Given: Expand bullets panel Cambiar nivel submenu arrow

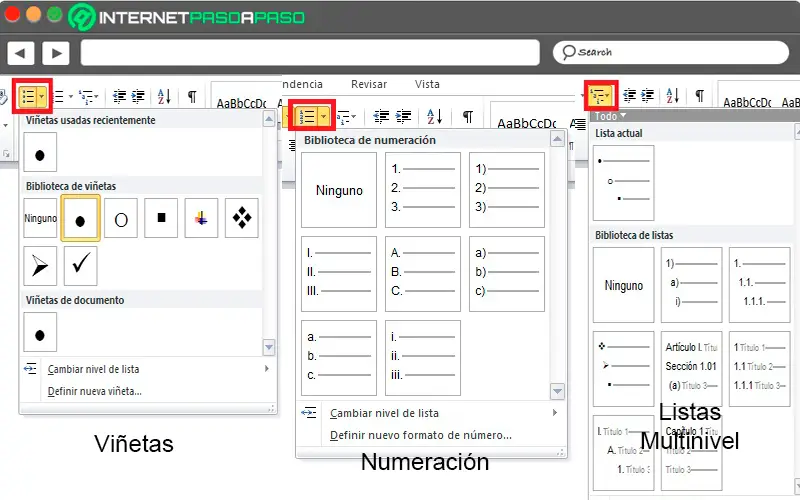Looking at the screenshot, I should click(x=267, y=368).
